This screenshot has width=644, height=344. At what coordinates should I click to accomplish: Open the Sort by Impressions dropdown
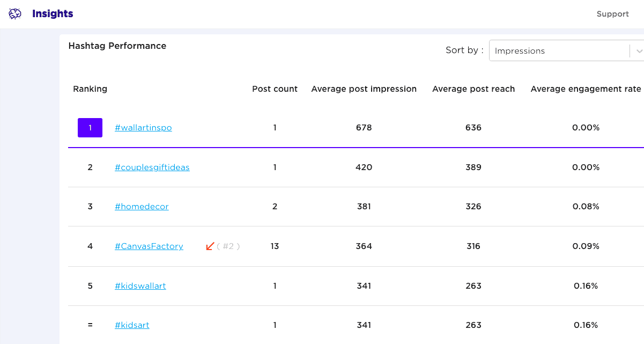[x=558, y=51]
